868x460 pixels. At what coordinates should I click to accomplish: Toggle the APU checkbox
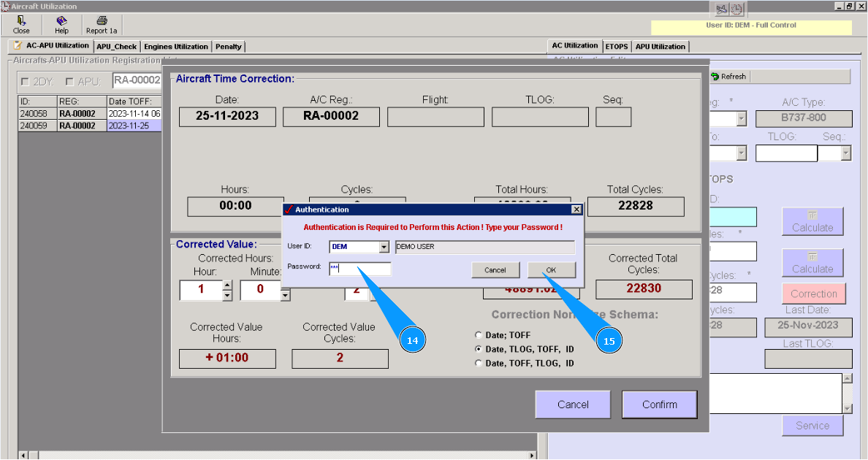point(69,82)
